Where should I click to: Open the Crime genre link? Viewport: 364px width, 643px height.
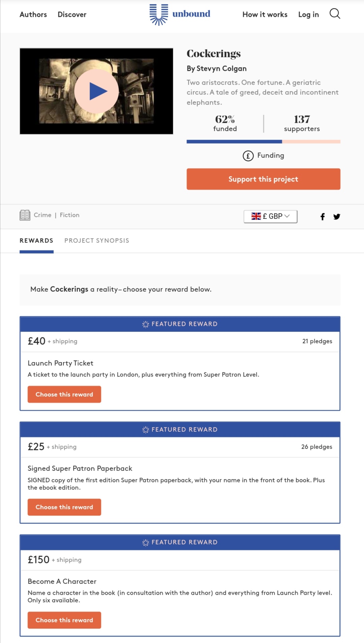[42, 215]
